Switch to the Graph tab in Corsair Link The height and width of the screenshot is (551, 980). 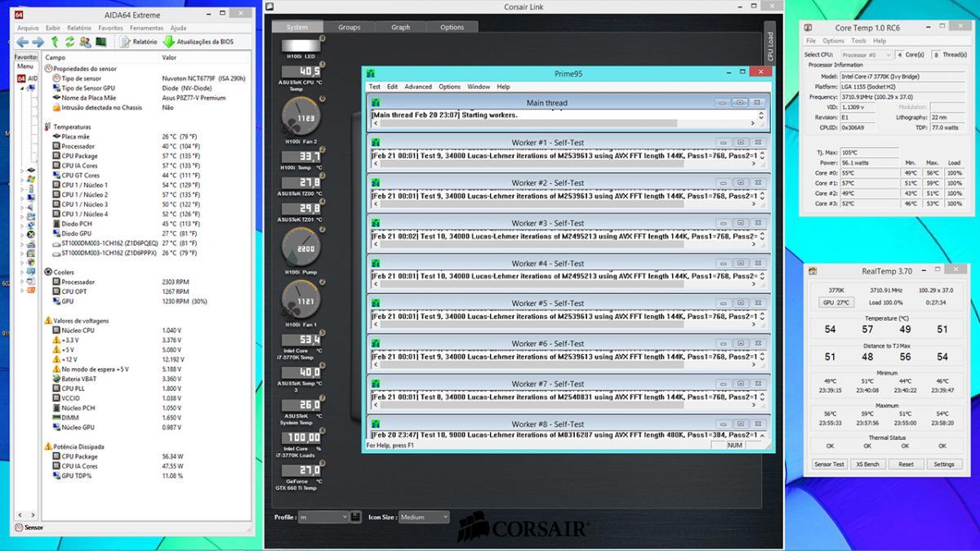pyautogui.click(x=401, y=27)
